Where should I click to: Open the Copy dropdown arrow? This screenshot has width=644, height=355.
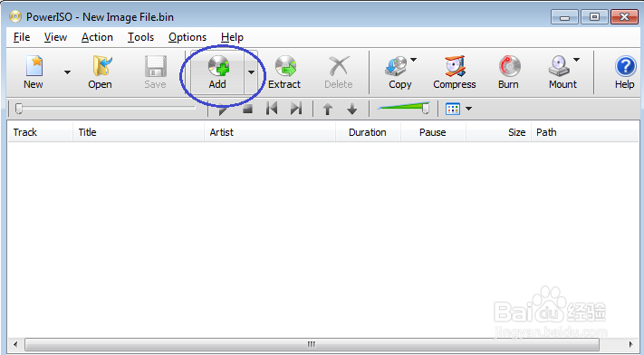point(414,60)
